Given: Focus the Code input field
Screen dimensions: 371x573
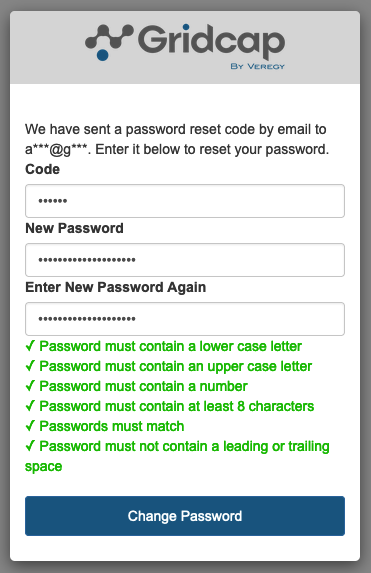Looking at the screenshot, I should [x=185, y=201].
